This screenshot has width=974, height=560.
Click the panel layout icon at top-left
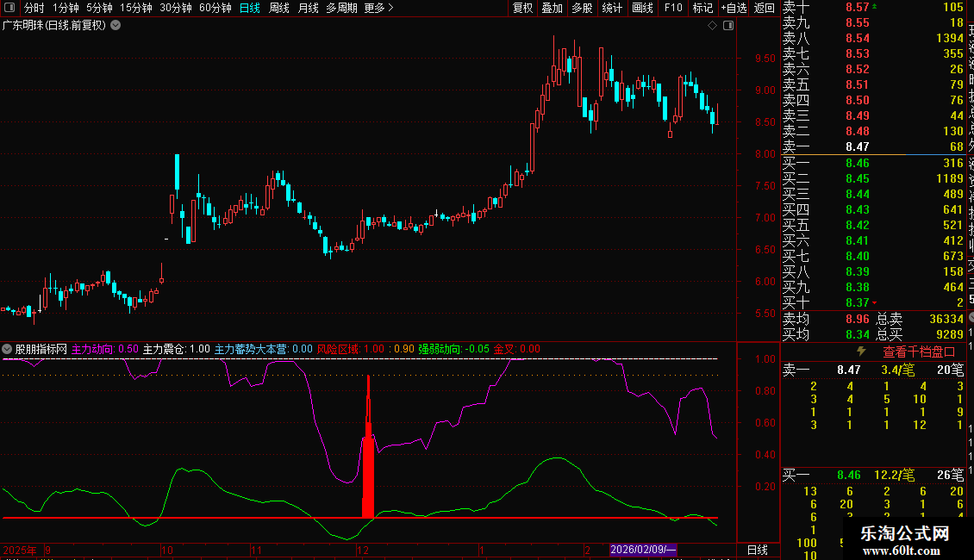point(10,8)
